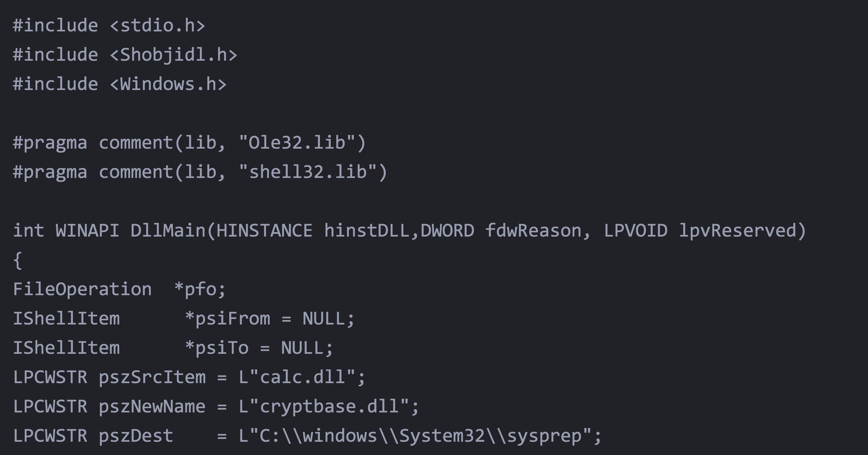Viewport: 868px width, 455px height.
Task: Click the pszDest variable name
Action: coord(136,436)
